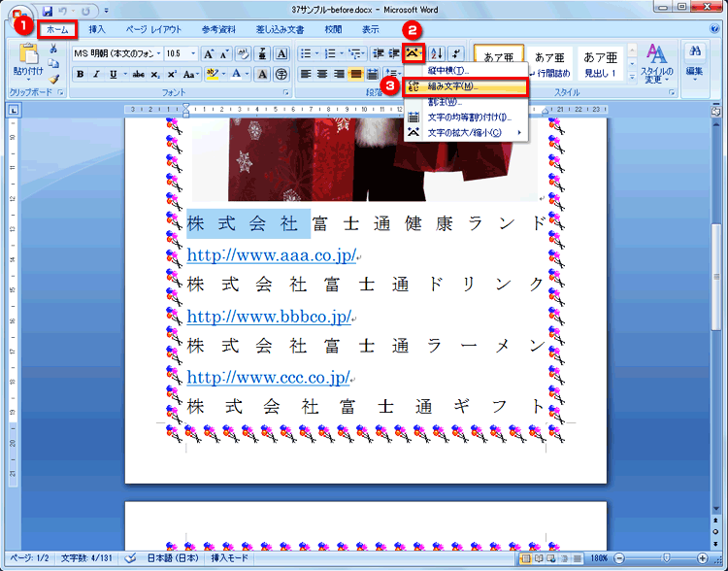Toggle the Justify alignment button
This screenshot has width=728, height=571.
(x=355, y=75)
